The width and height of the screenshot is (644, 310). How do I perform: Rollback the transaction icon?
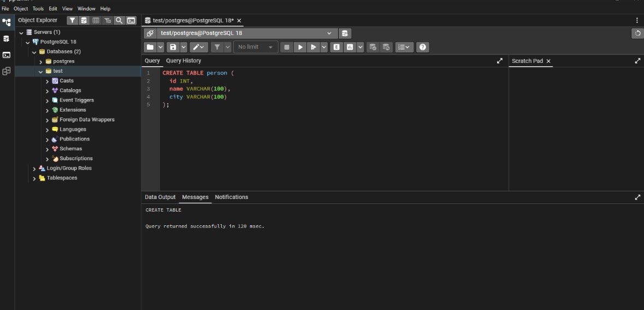[x=386, y=47]
